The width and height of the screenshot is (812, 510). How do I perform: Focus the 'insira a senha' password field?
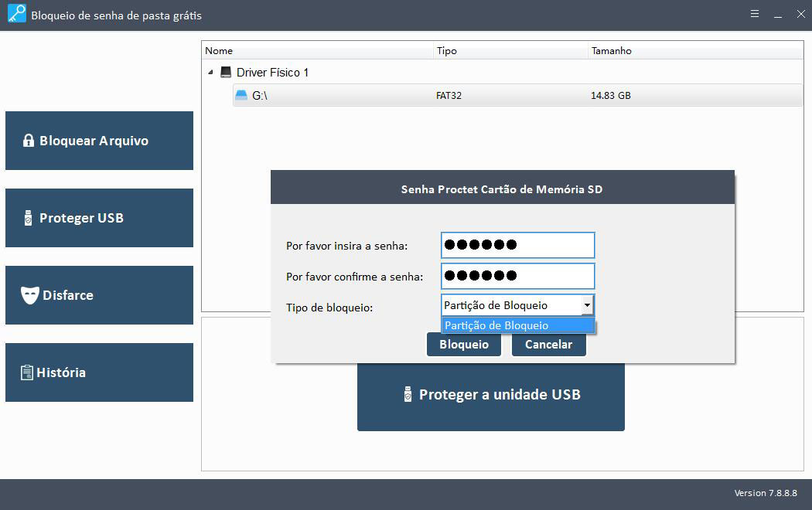click(517, 246)
